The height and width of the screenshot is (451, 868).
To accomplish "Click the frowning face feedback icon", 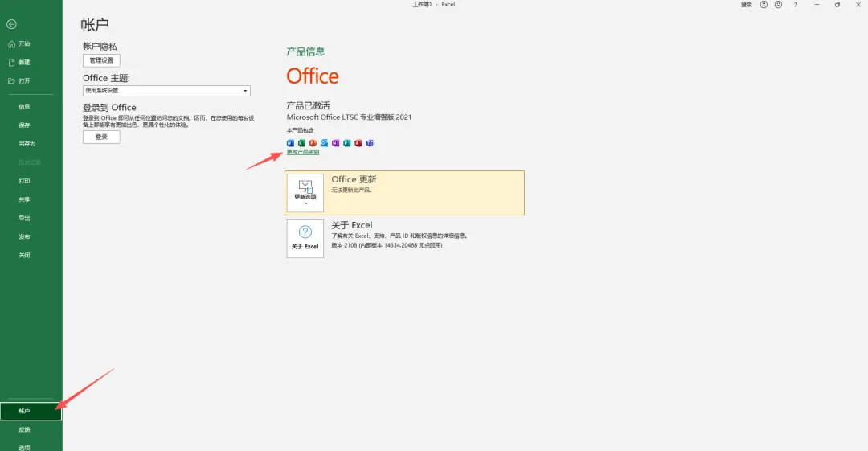I will coord(778,5).
